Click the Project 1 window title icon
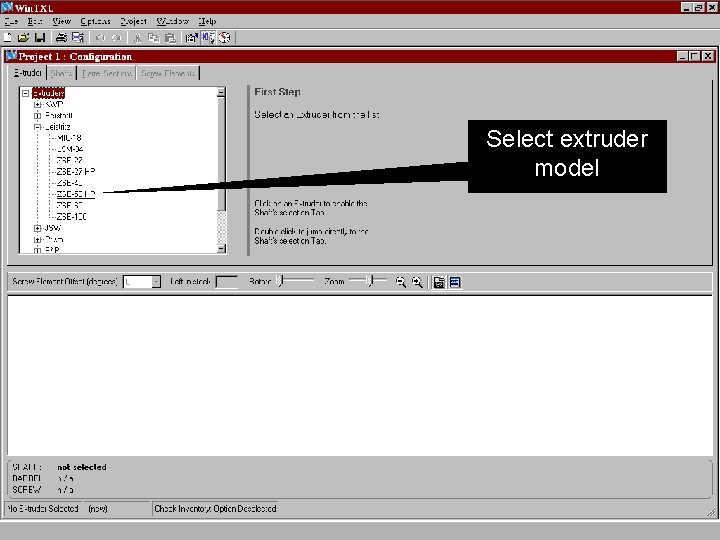The image size is (720, 540). [11, 56]
